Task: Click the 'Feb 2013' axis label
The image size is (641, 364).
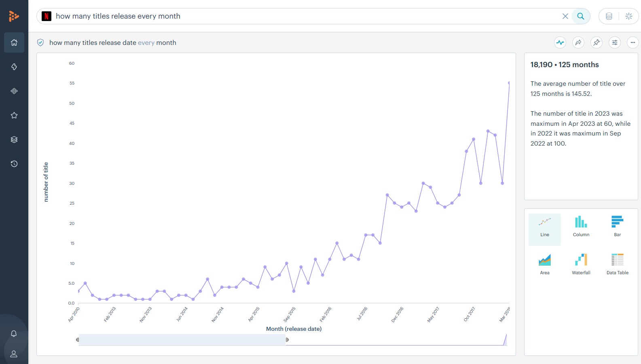Action: 110,314
